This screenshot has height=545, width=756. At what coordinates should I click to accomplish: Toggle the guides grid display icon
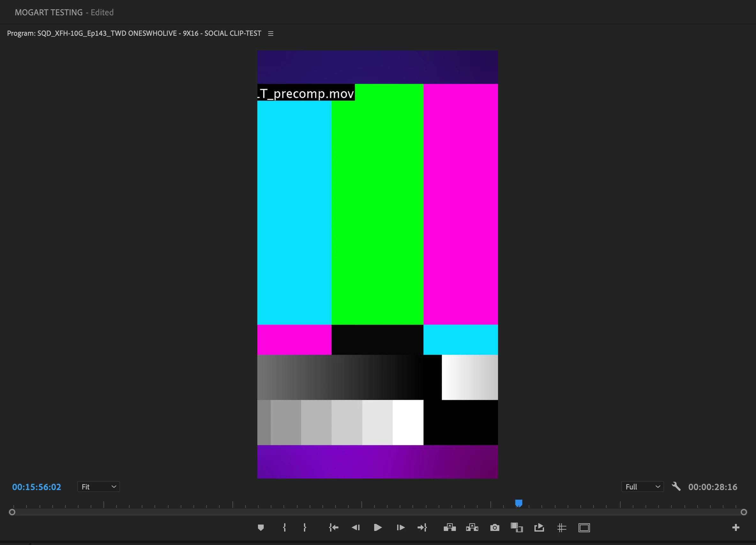point(562,528)
